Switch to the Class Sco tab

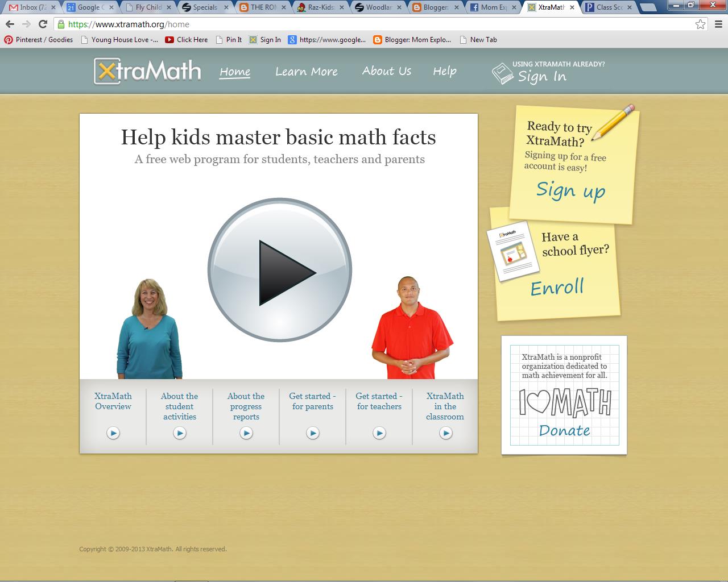tap(609, 7)
